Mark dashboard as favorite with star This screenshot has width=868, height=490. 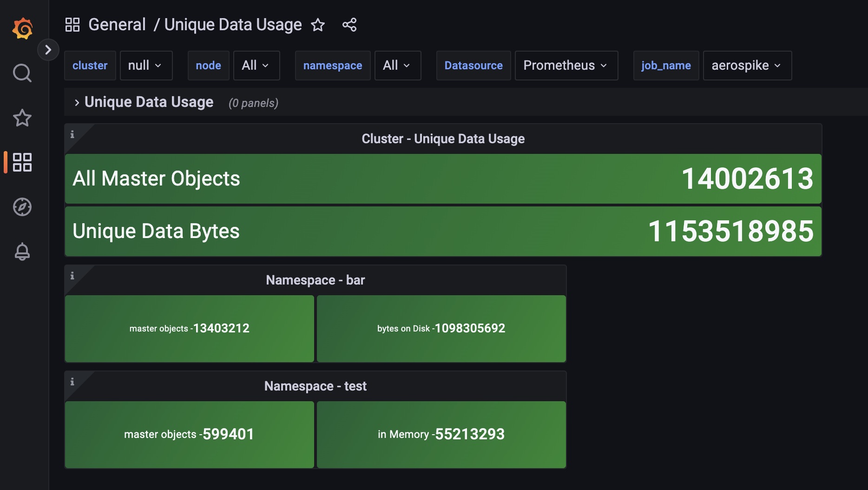[318, 25]
